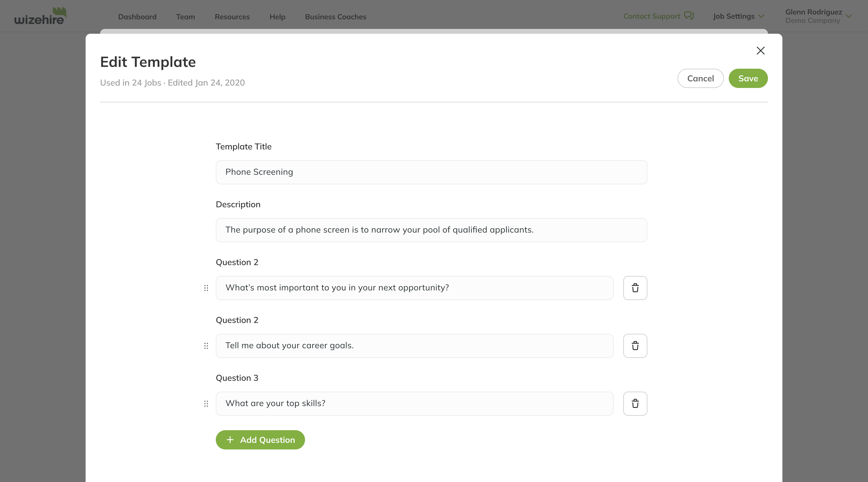The width and height of the screenshot is (868, 482).
Task: Grab drag handle beside 'career goals' question
Action: 206,346
